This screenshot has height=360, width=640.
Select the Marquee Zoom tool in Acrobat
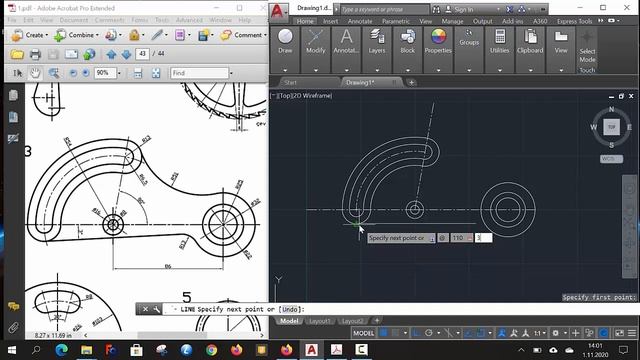pos(53,73)
